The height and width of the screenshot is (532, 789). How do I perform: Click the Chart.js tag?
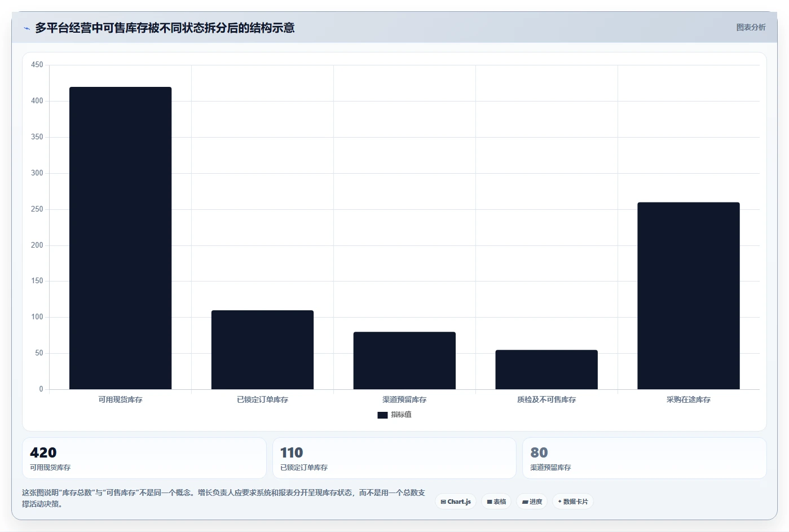(456, 502)
